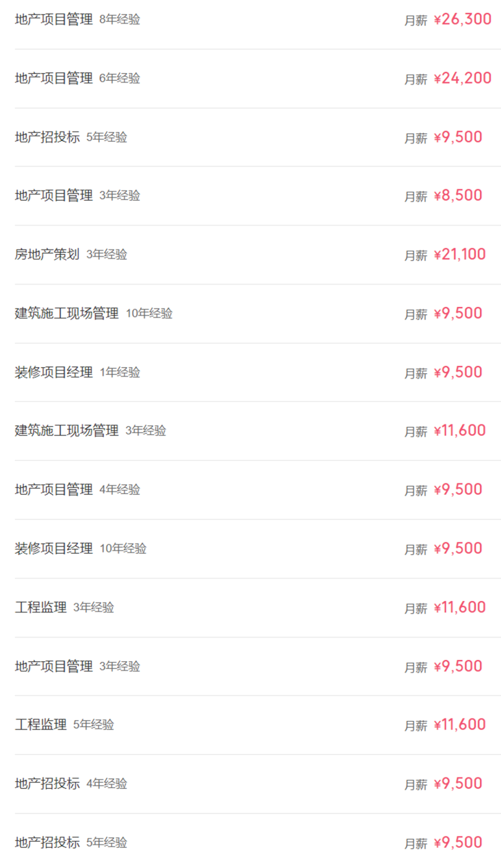Click ¥11,600 salary beside 工程监理 5年经验

pos(460,725)
